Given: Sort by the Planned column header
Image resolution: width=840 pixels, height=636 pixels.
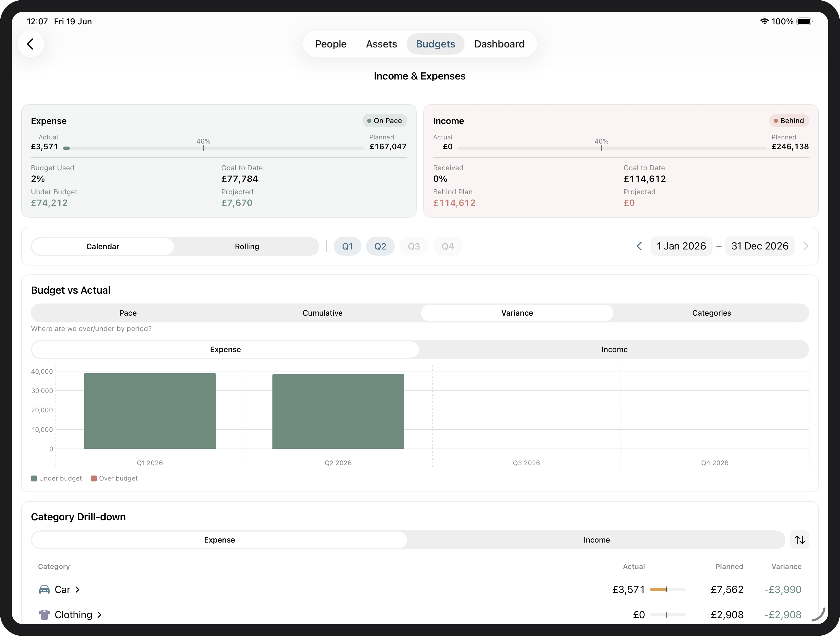Looking at the screenshot, I should pyautogui.click(x=729, y=566).
